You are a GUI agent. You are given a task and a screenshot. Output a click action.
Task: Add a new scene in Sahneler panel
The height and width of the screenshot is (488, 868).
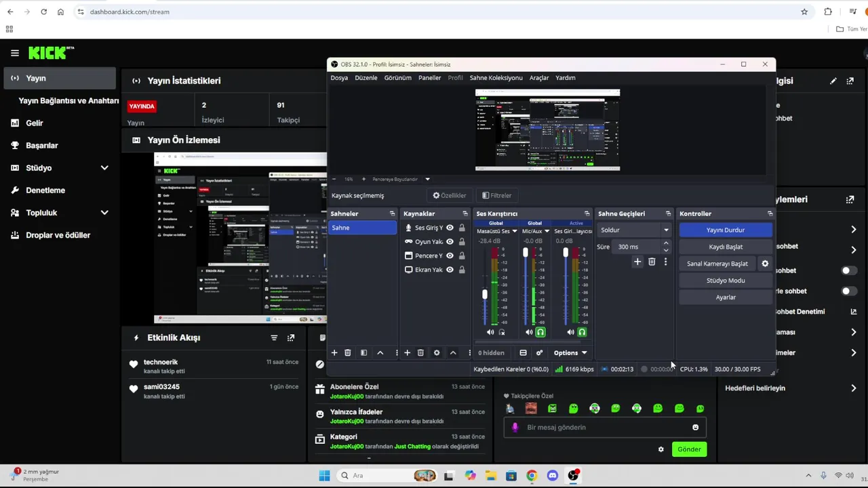(334, 352)
